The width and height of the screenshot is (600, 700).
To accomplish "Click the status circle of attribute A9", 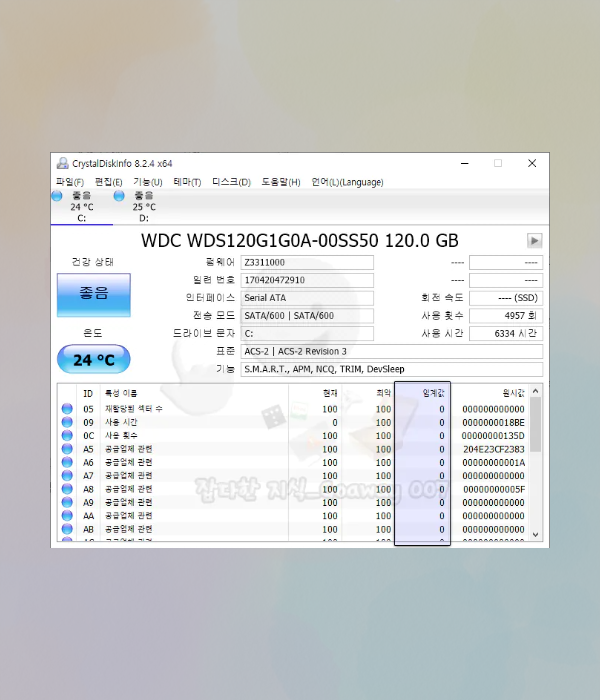I will coord(67,502).
